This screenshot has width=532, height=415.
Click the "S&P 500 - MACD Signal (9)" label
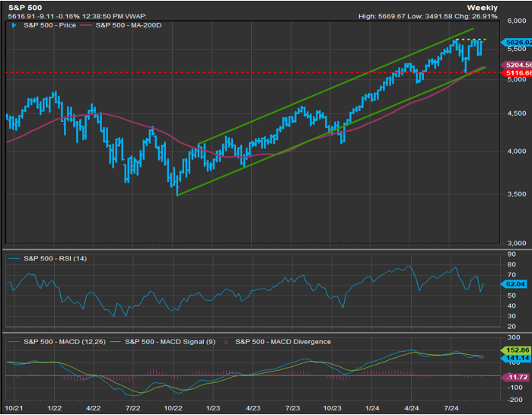[x=170, y=342]
